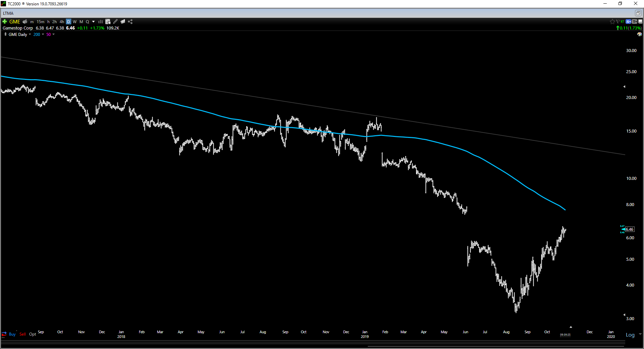Open the dropdown arrow next to Log
This screenshot has width=644, height=349.
[x=640, y=334]
